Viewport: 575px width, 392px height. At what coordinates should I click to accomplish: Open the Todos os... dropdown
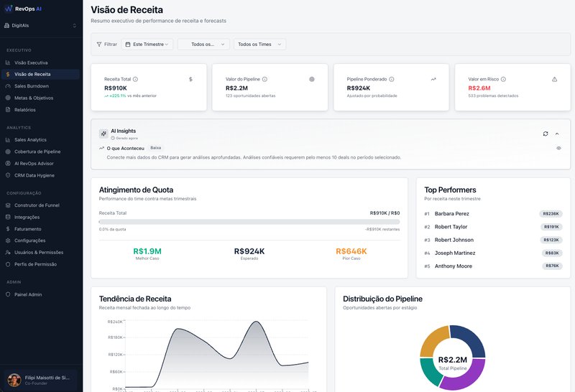[x=203, y=45]
